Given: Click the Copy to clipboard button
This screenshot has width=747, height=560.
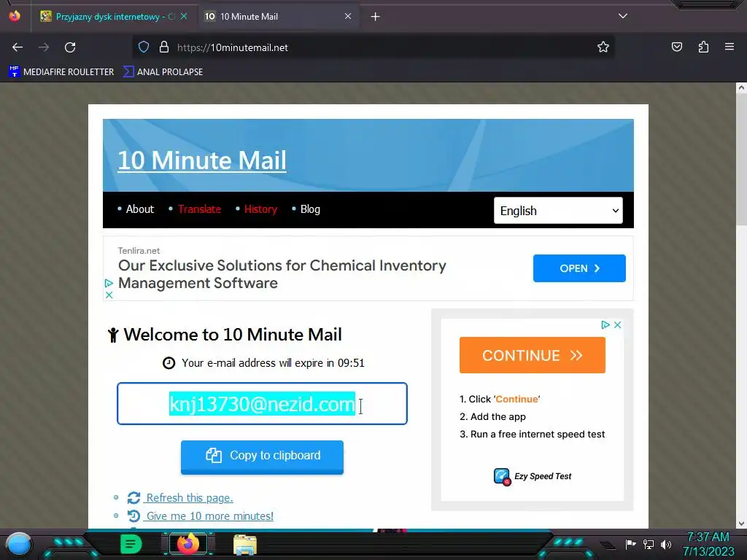Looking at the screenshot, I should (x=262, y=456).
